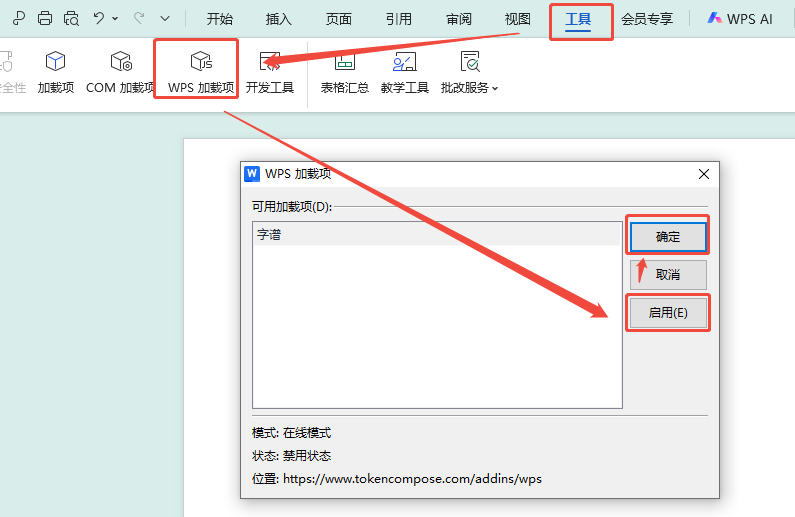Open 开发工具 developer tools
The width and height of the screenshot is (795, 517).
point(270,72)
